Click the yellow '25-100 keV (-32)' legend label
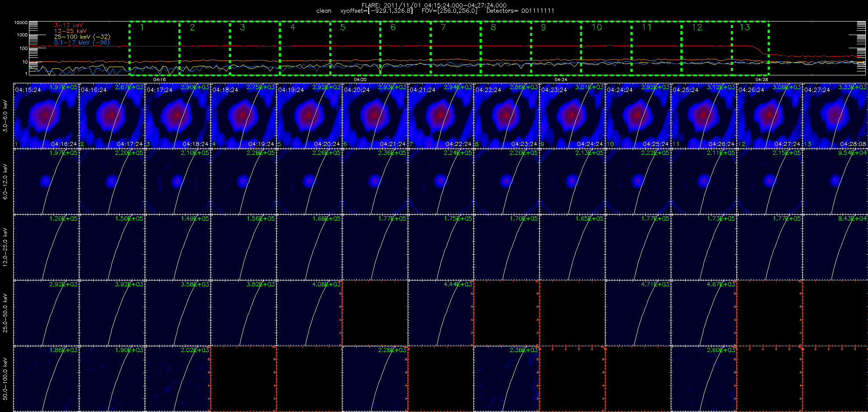The width and height of the screenshot is (868, 412). 82,37
